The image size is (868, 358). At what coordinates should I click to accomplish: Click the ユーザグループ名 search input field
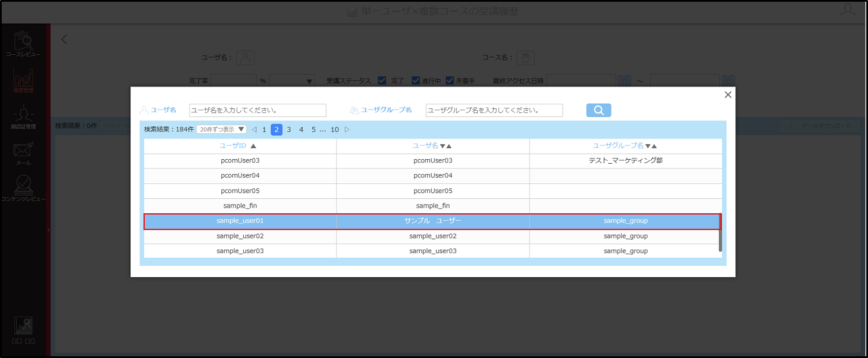pyautogui.click(x=494, y=110)
